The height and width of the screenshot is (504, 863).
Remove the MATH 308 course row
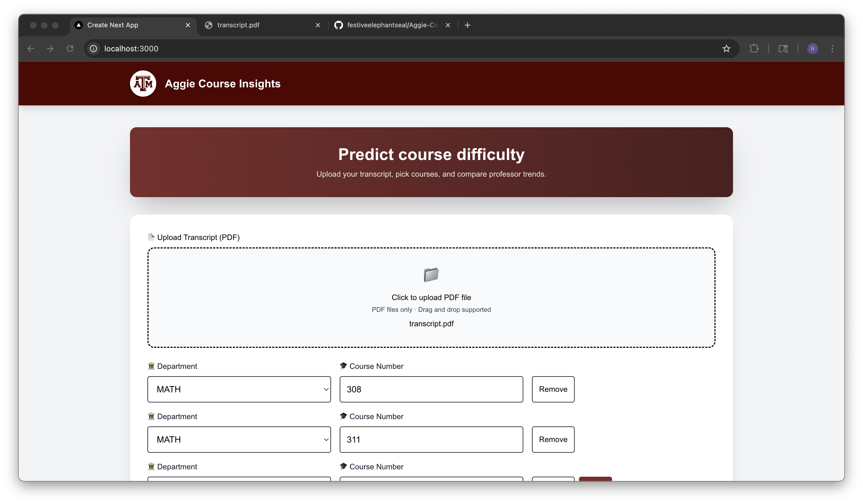point(553,389)
